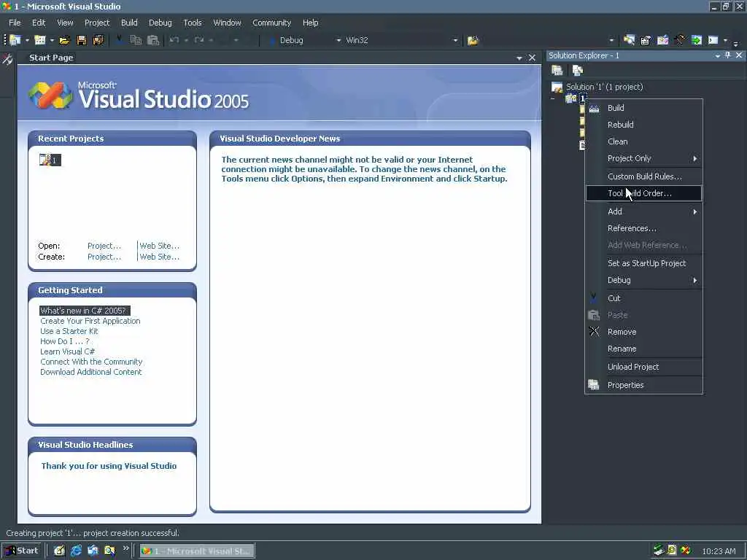The width and height of the screenshot is (747, 560).
Task: Select Tool Build Order from context menu
Action: [643, 193]
